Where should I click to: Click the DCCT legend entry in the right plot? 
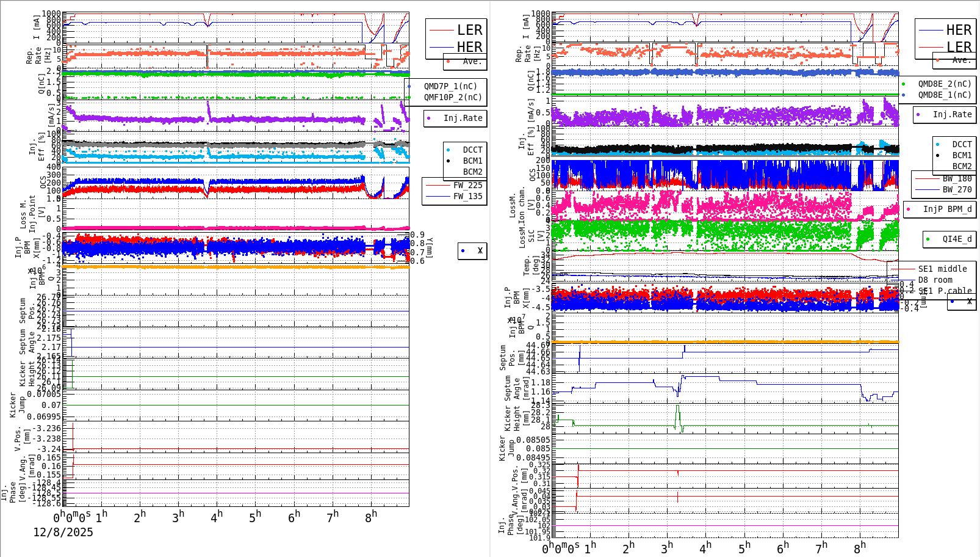coord(962,145)
